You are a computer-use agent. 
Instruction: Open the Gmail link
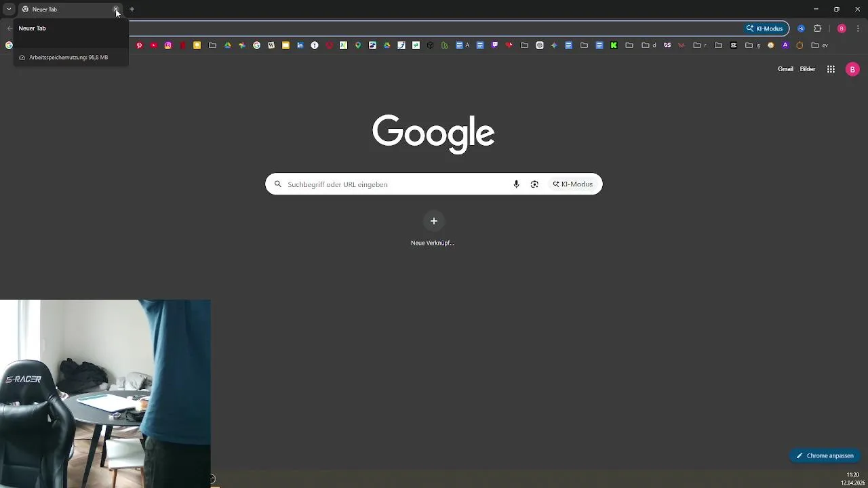tap(785, 69)
